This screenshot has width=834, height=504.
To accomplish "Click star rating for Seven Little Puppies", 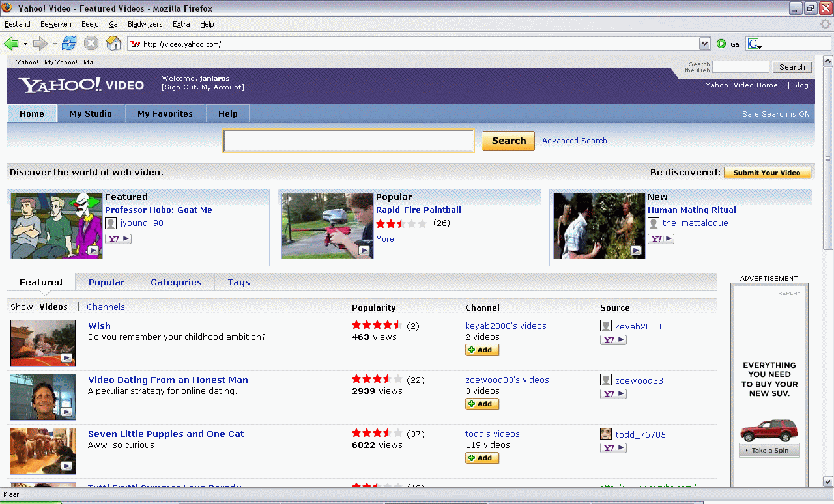I will pos(377,433).
